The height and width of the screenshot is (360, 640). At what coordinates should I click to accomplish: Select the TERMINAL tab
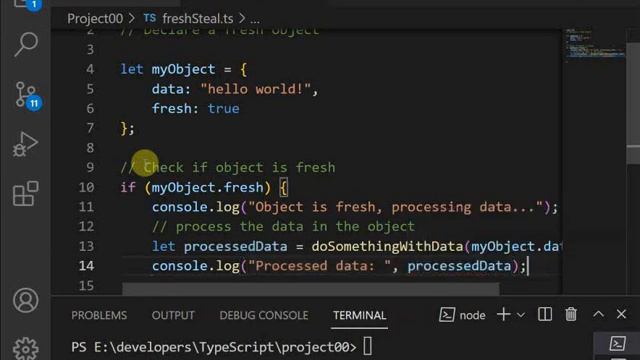(x=359, y=315)
